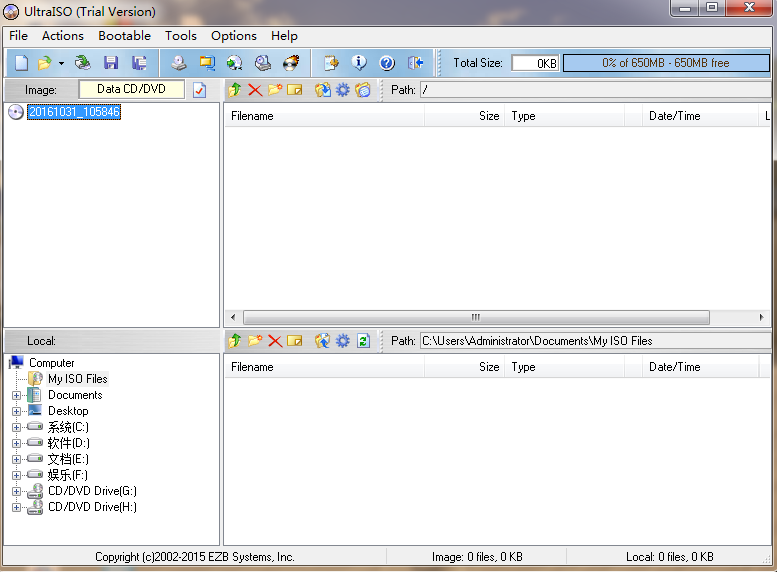Click the extract icon in Image pane toolbar
Screen dimensions: 777x572
tap(323, 90)
